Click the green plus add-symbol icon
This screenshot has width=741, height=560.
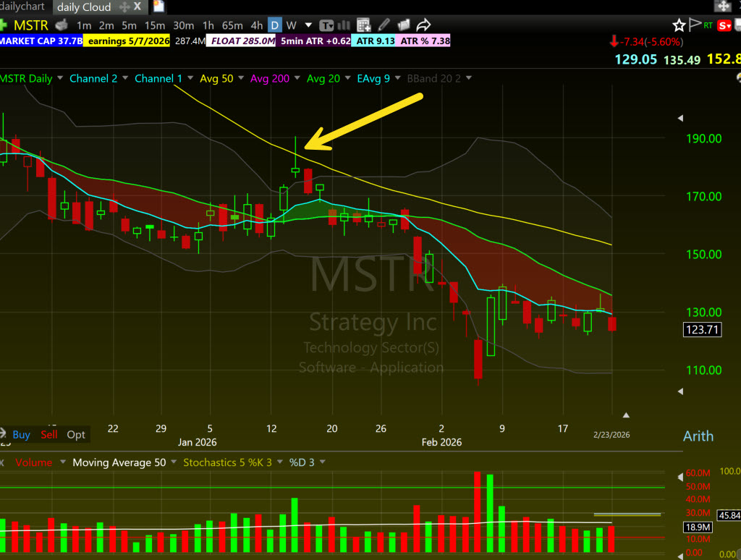point(2,25)
